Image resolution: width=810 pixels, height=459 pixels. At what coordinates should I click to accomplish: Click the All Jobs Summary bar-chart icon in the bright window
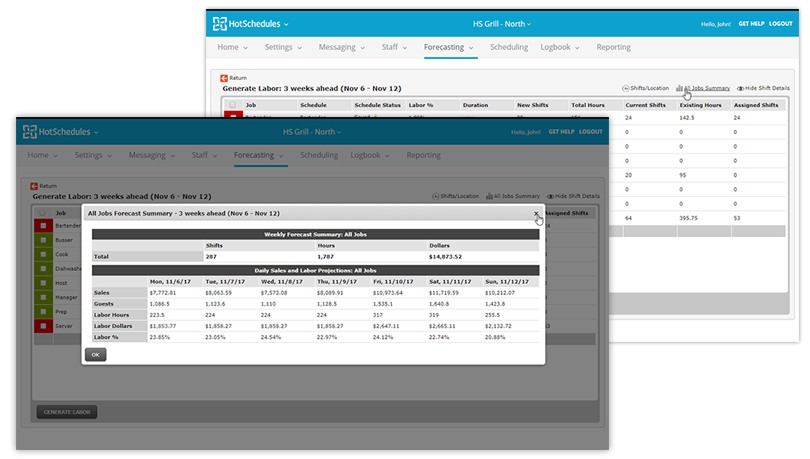click(x=679, y=88)
